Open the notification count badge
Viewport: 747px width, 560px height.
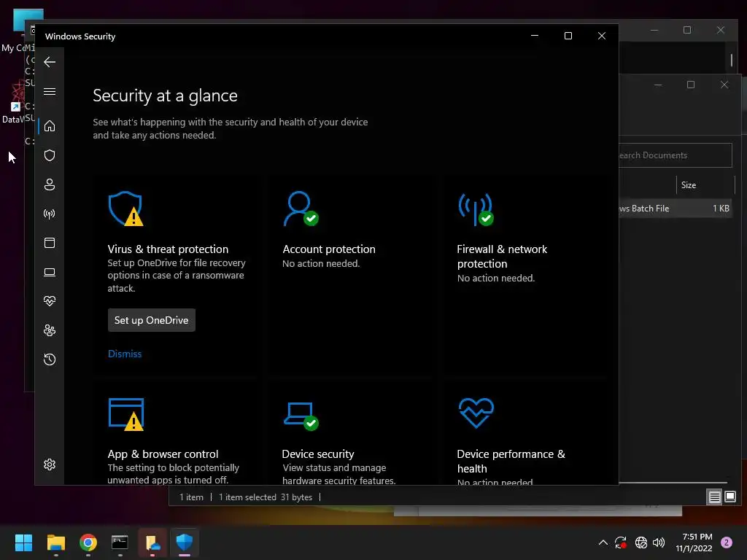pos(727,542)
